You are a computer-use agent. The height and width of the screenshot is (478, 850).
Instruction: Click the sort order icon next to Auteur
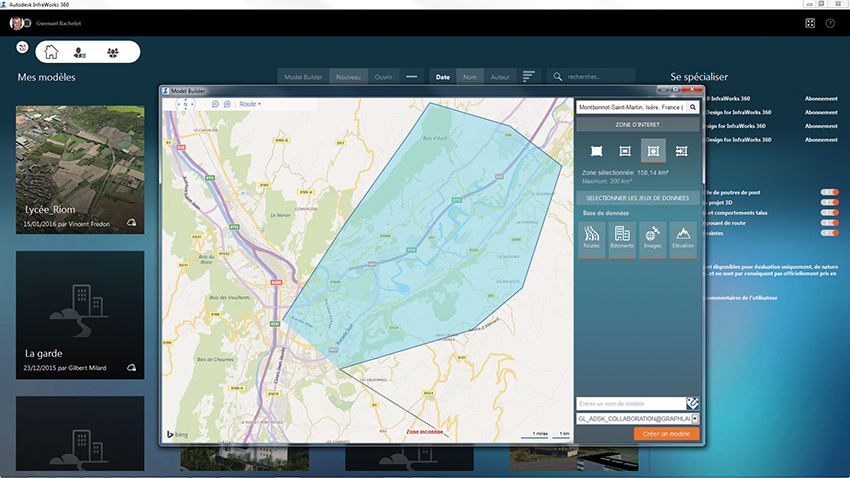point(529,76)
